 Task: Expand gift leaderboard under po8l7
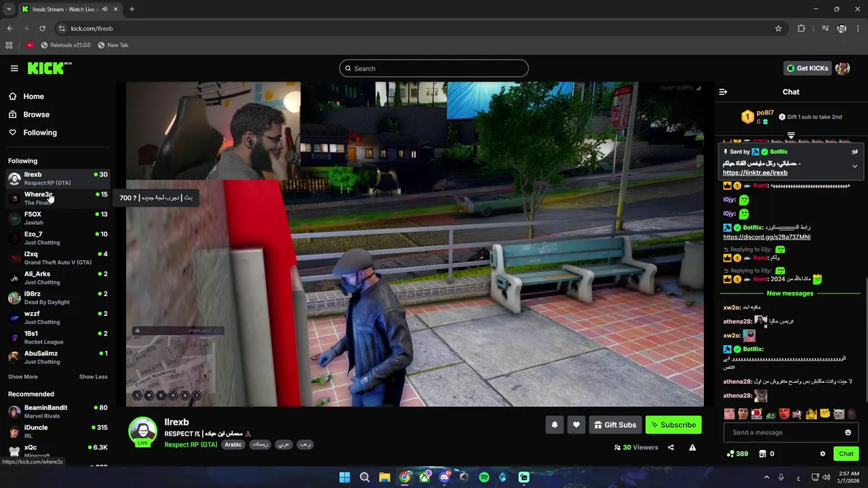[x=791, y=136]
